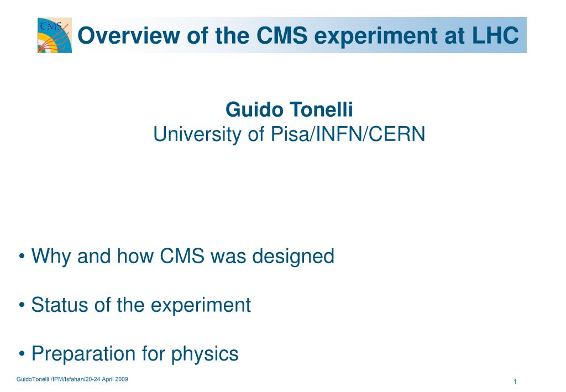Image resolution: width=566 pixels, height=392 pixels.
Task: Click the date '20-24 April 2009' in footer
Action: coord(107,379)
